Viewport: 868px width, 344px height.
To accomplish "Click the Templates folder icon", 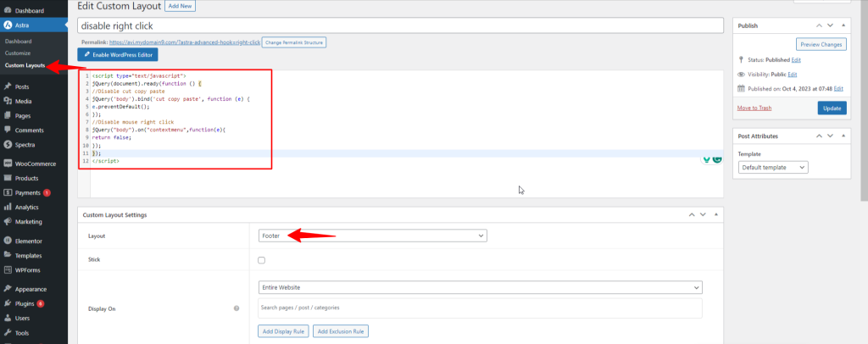I will coord(7,256).
